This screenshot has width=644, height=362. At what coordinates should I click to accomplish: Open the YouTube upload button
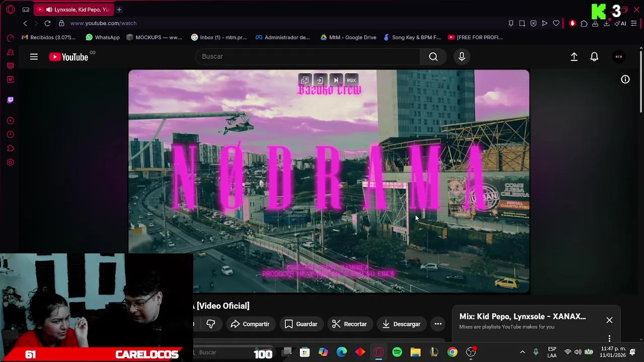pyautogui.click(x=574, y=57)
